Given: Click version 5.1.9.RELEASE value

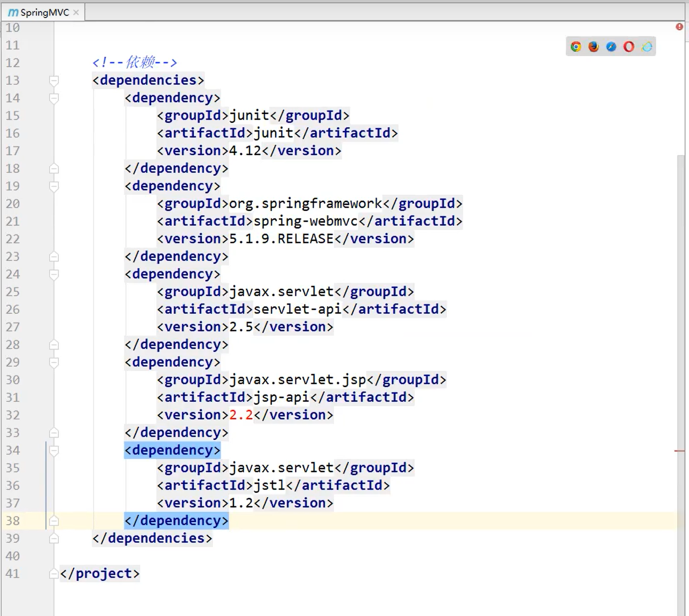Looking at the screenshot, I should click(x=281, y=239).
